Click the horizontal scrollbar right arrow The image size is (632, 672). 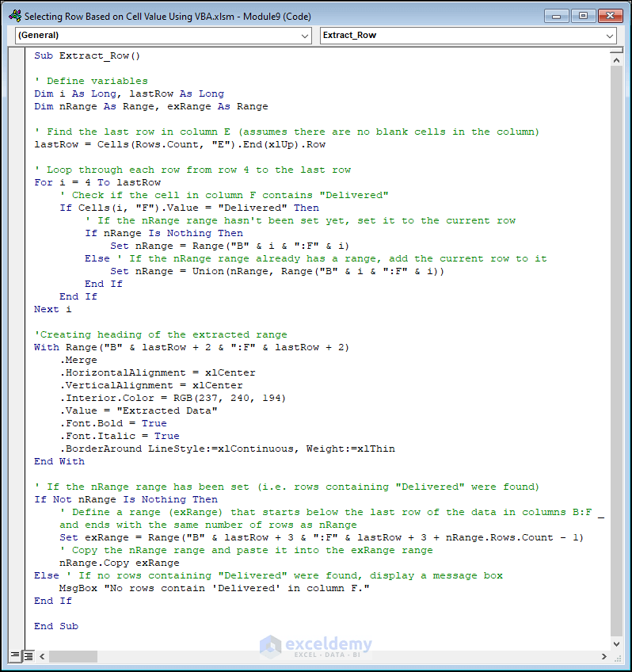(603, 656)
